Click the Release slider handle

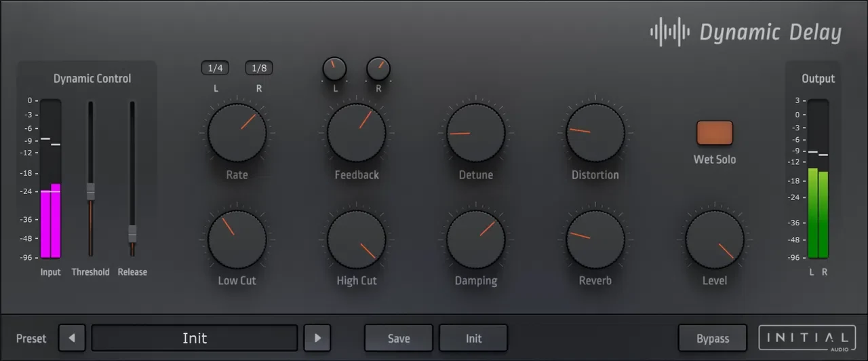click(x=132, y=233)
